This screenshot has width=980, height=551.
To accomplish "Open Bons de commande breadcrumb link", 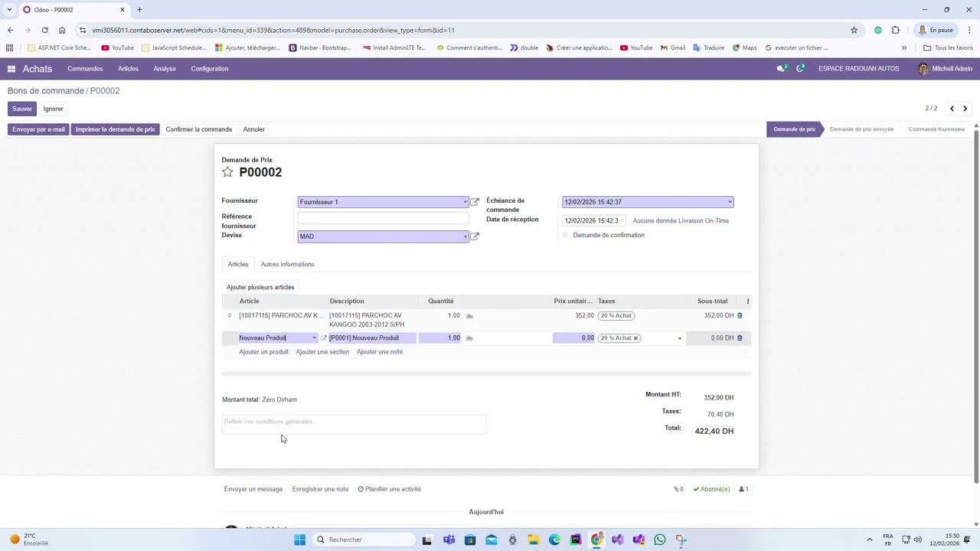I will tap(46, 91).
